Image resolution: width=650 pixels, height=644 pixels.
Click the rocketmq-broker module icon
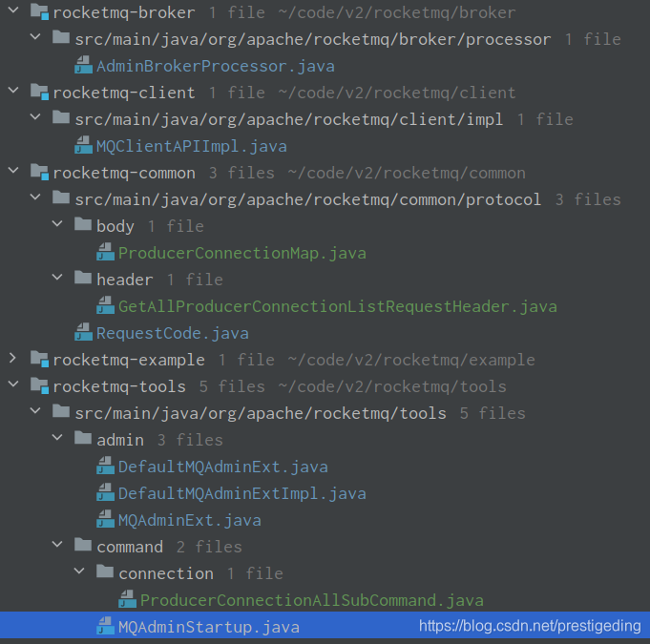(40, 11)
